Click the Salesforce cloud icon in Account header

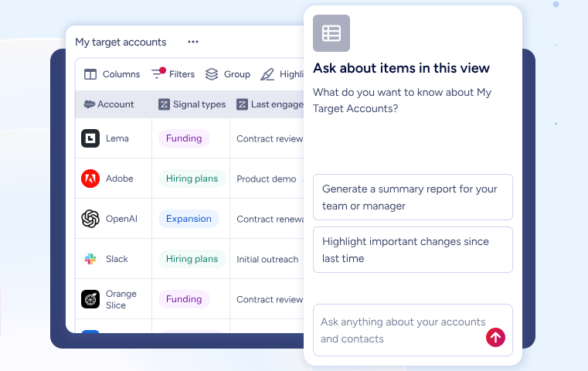pyautogui.click(x=90, y=104)
